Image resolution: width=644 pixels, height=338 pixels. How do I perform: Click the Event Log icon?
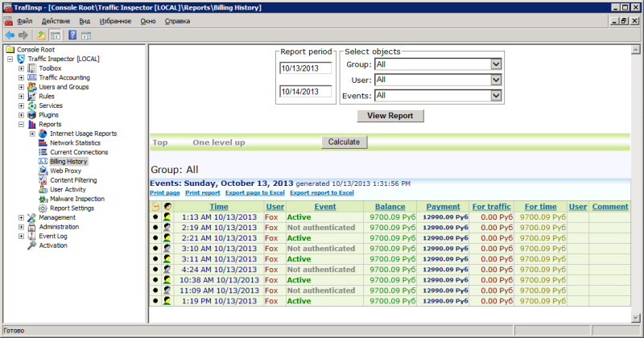coord(31,236)
